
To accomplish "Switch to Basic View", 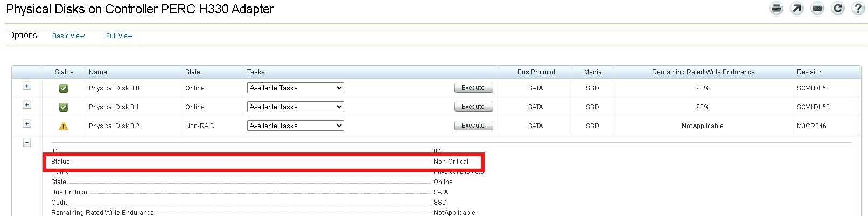I will (x=68, y=36).
